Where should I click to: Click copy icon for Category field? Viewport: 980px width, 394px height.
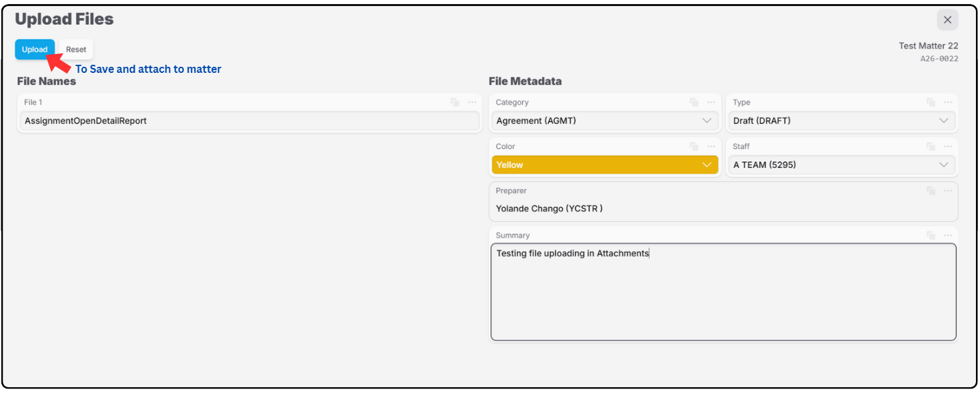pyautogui.click(x=694, y=103)
